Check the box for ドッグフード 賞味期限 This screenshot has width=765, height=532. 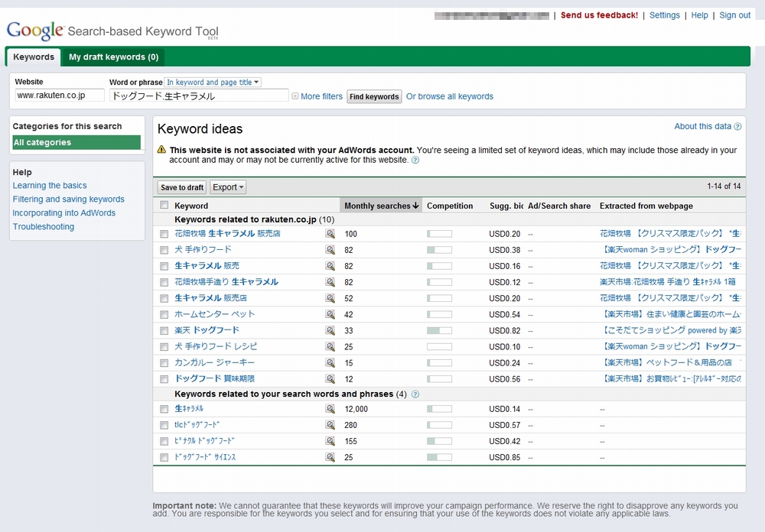point(164,379)
